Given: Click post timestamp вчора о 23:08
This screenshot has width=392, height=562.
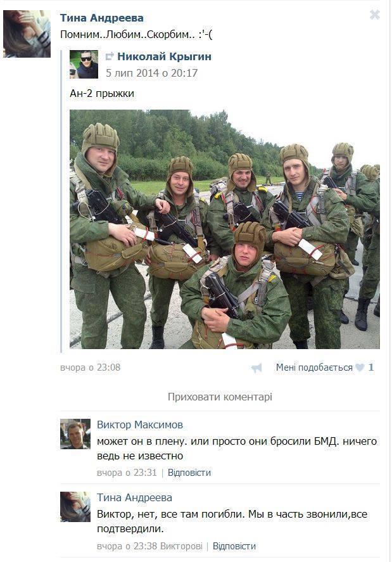Looking at the screenshot, I should pos(91,367).
